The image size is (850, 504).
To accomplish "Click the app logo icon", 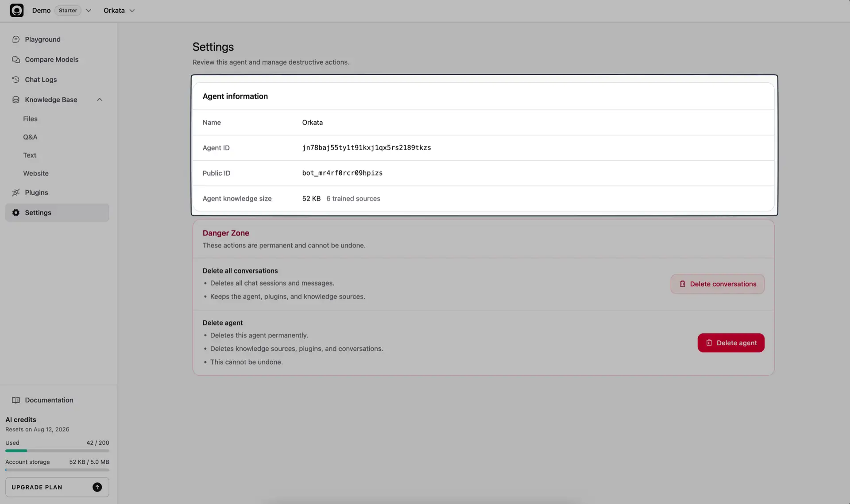I will pyautogui.click(x=17, y=10).
